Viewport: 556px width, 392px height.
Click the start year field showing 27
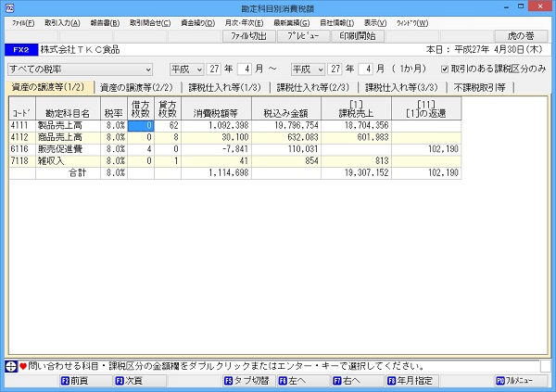click(x=214, y=70)
